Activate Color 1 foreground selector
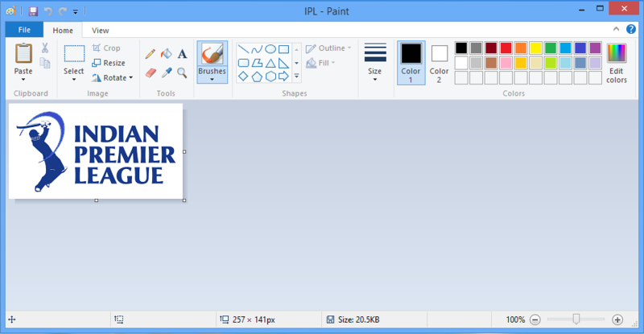Viewport: 644px width, 334px height. click(411, 63)
